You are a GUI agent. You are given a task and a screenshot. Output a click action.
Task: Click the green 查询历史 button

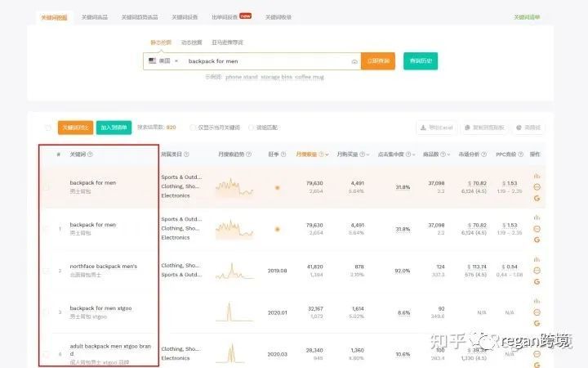coord(421,61)
